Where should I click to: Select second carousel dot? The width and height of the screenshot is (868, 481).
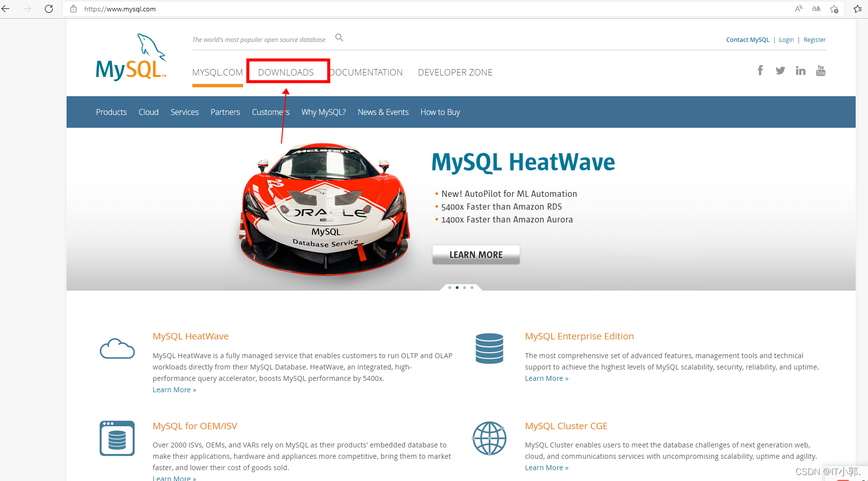click(x=457, y=287)
